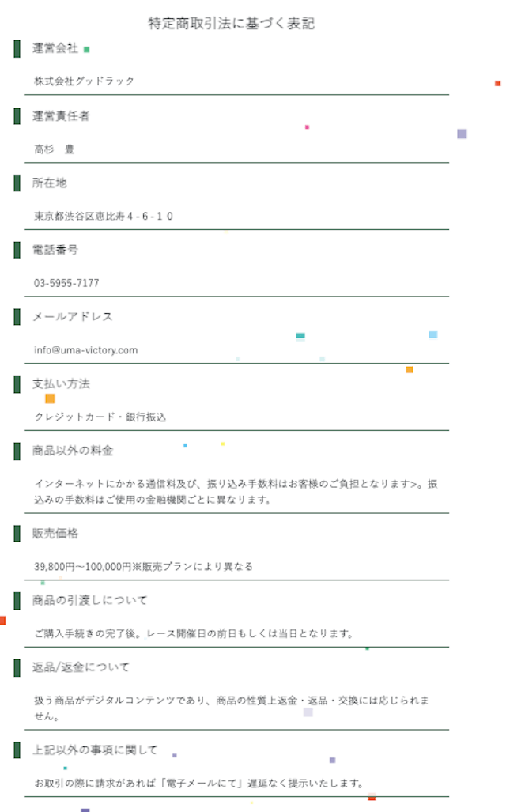Click the green marker beside 上記以外の事項に関して

point(17,750)
